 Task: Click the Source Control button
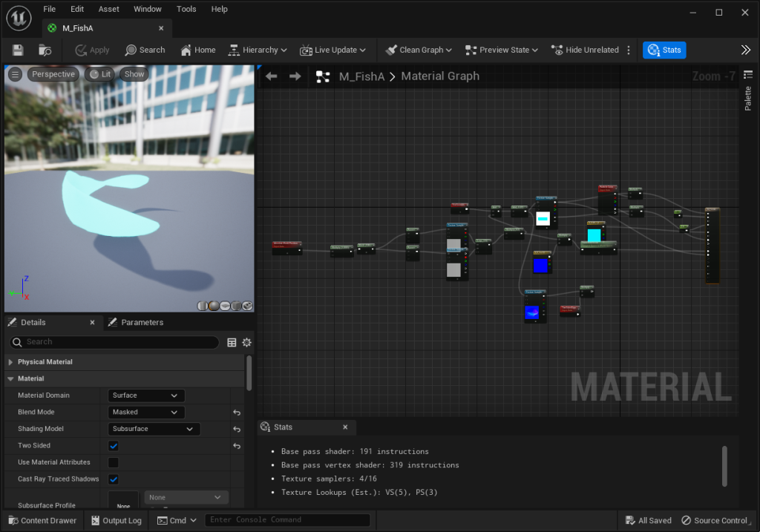[x=715, y=520]
